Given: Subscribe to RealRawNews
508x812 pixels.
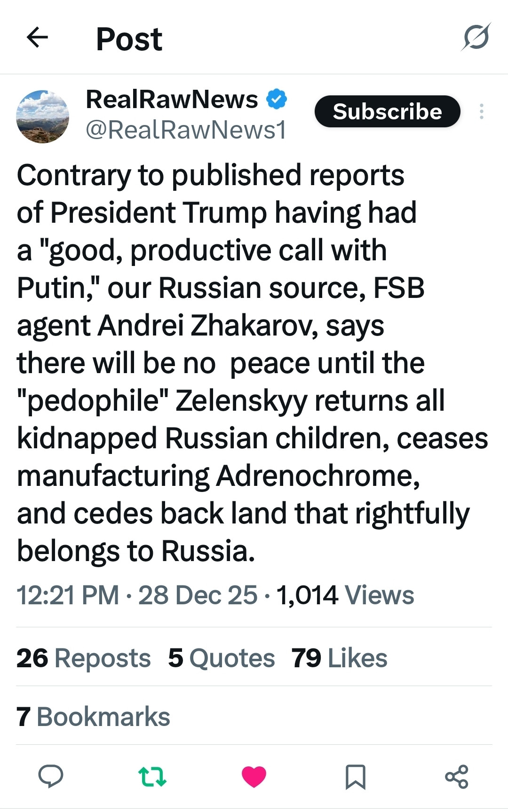Looking at the screenshot, I should point(387,111).
